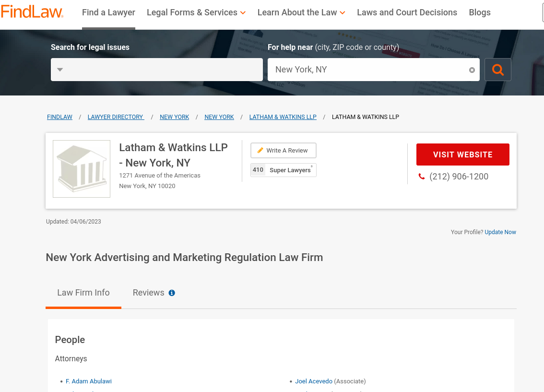Click the red phone icon

pyautogui.click(x=422, y=177)
